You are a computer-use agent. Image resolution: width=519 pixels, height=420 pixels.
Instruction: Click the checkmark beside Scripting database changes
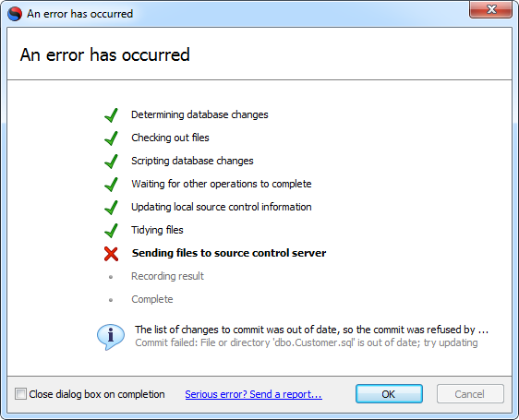point(111,162)
